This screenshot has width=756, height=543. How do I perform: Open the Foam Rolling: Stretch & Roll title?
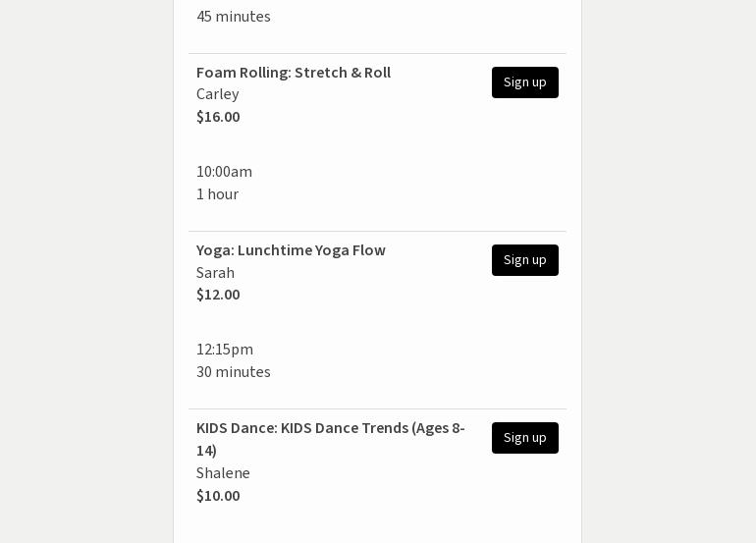(294, 73)
